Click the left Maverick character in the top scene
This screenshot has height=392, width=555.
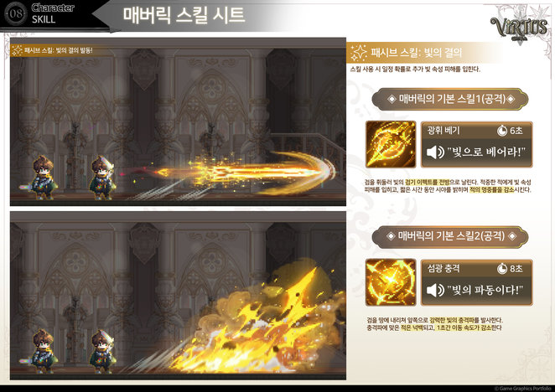click(x=43, y=178)
